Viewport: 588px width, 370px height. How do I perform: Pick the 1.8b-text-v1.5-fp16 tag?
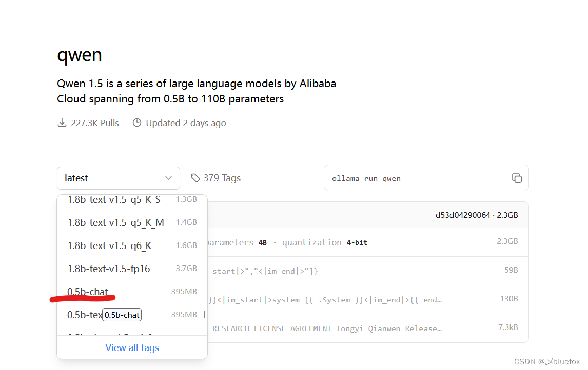(132, 269)
